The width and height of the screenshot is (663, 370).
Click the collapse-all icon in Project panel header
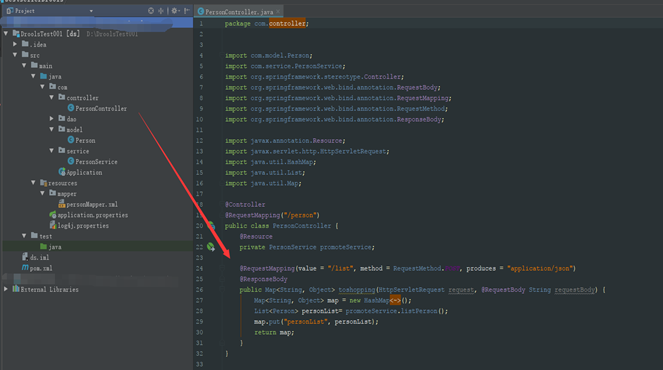pyautogui.click(x=161, y=11)
